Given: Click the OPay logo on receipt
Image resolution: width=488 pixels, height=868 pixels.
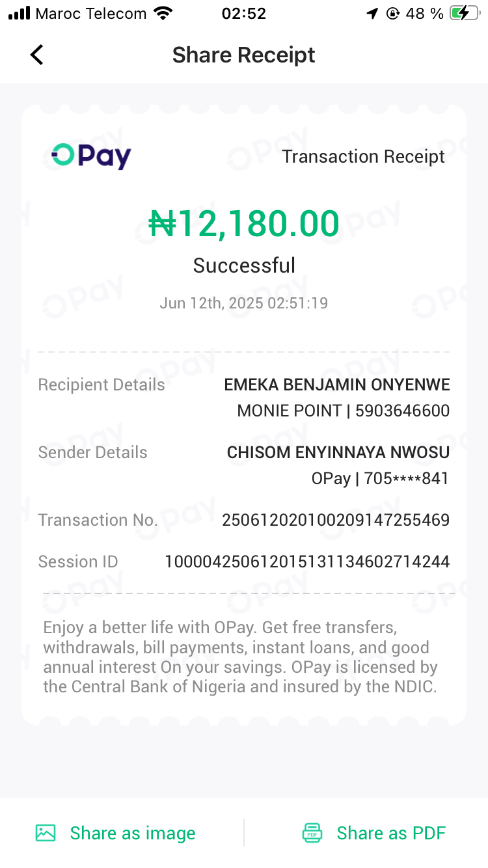Looking at the screenshot, I should click(x=91, y=156).
